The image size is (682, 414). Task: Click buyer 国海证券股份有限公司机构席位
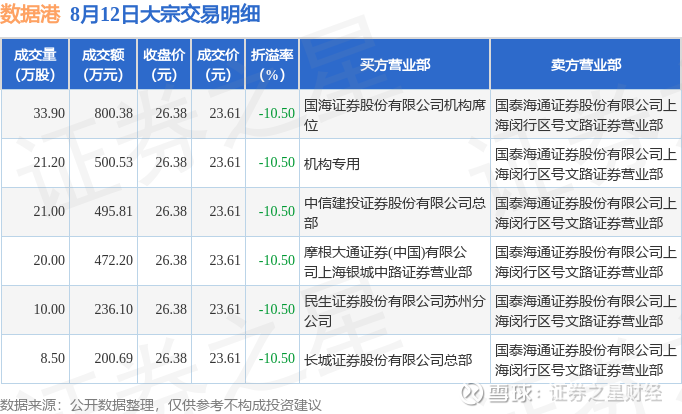pyautogui.click(x=394, y=114)
